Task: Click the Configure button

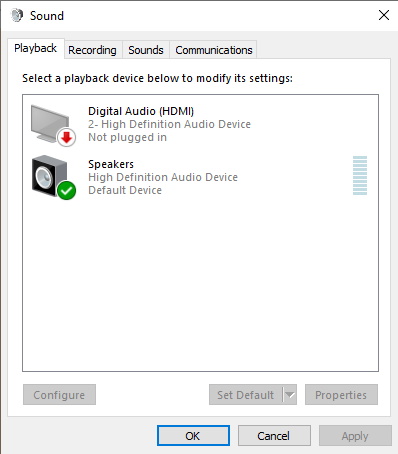Action: 59,395
